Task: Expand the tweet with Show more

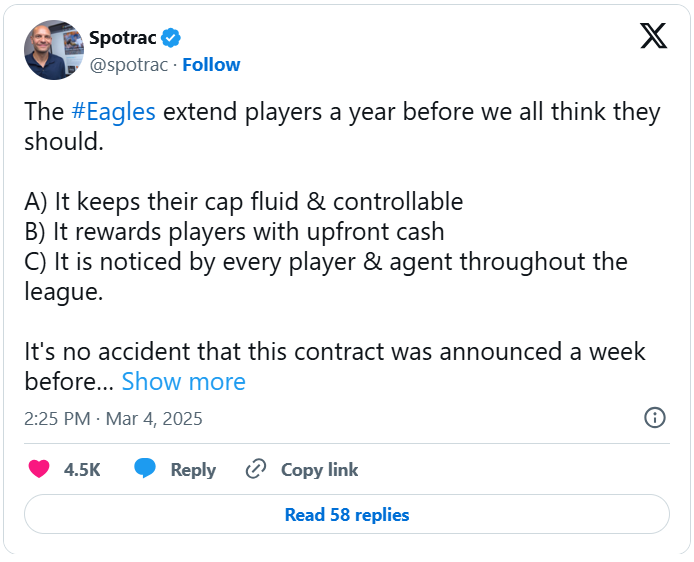Action: click(183, 382)
